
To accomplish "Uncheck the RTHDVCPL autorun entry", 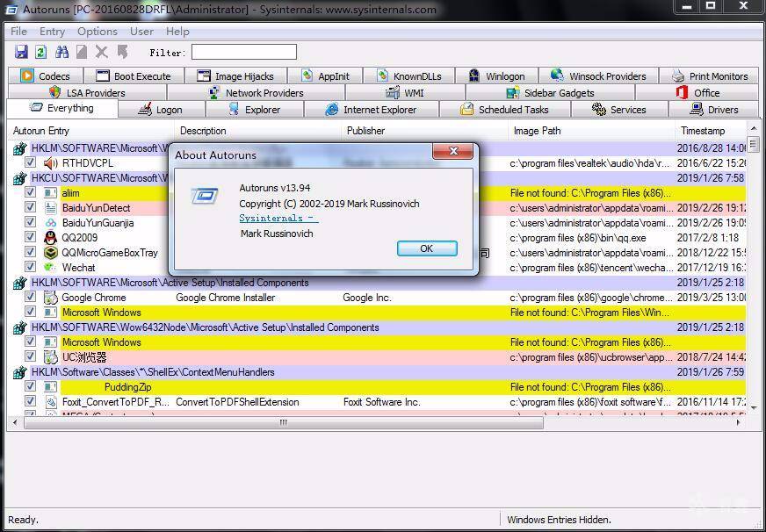I will point(30,162).
